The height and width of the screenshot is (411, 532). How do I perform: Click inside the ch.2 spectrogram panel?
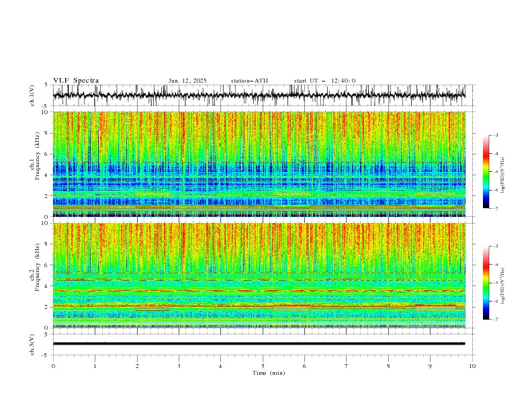pos(259,275)
